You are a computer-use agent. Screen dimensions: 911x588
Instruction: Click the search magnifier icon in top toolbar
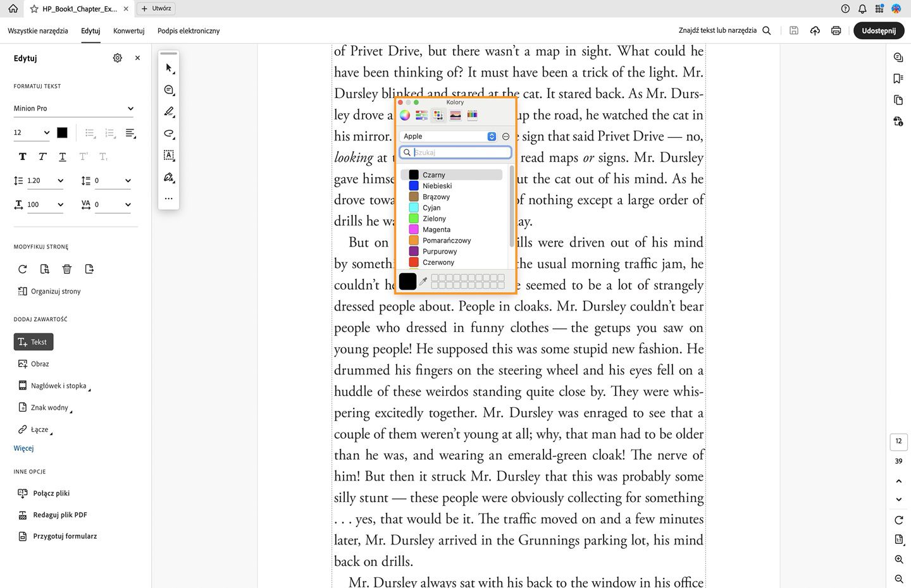pyautogui.click(x=767, y=30)
